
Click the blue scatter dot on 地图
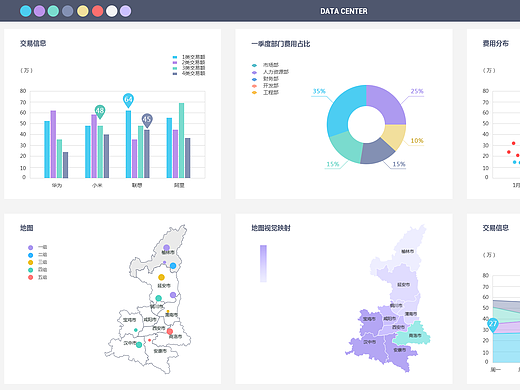point(173,266)
